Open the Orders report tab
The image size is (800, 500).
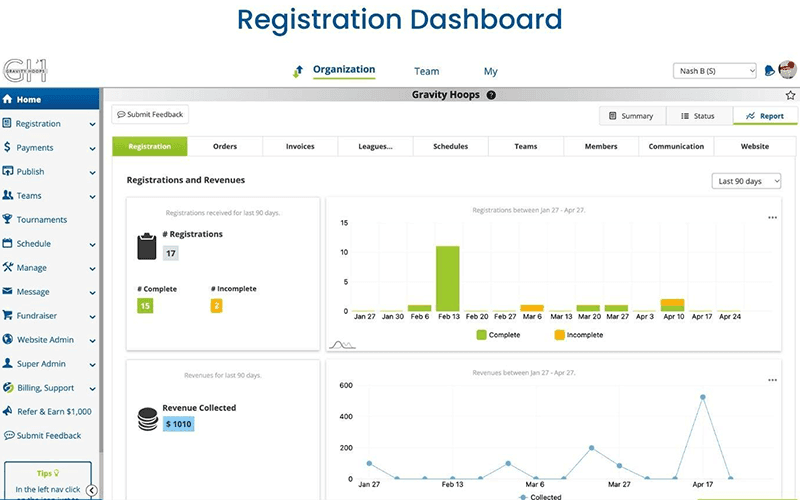pos(225,146)
